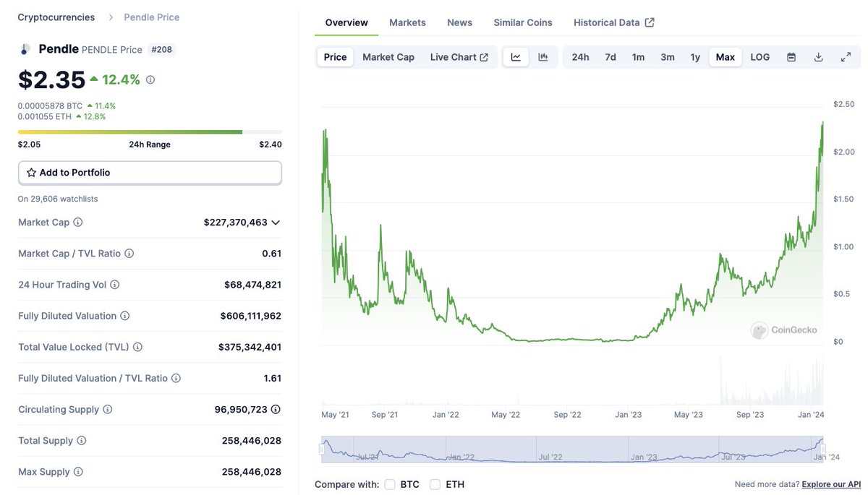
Task: Select Max time range
Action: coord(726,57)
